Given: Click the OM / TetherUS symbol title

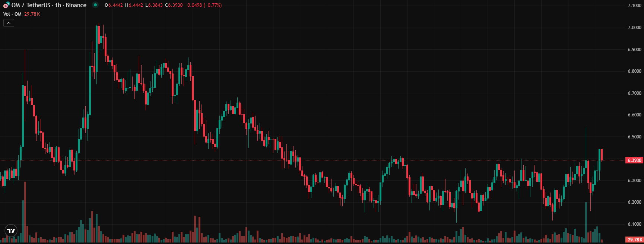Looking at the screenshot, I should [49, 5].
